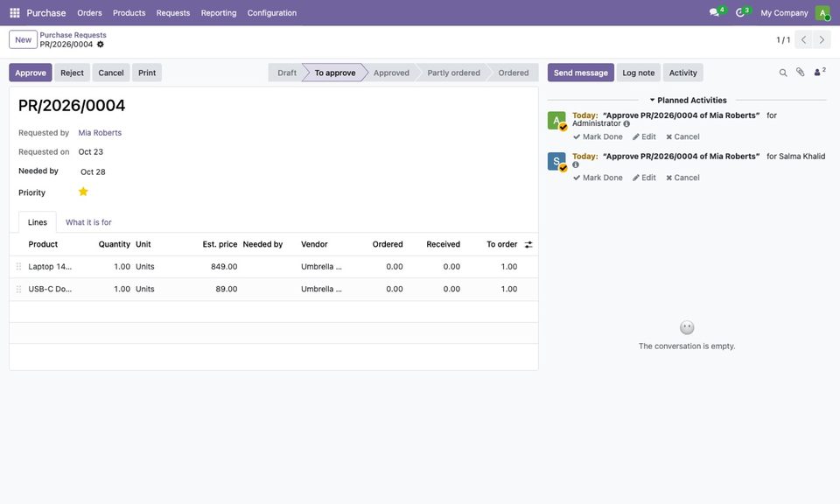This screenshot has width=840, height=504.
Task: Open the Configuration menu
Action: [x=271, y=12]
